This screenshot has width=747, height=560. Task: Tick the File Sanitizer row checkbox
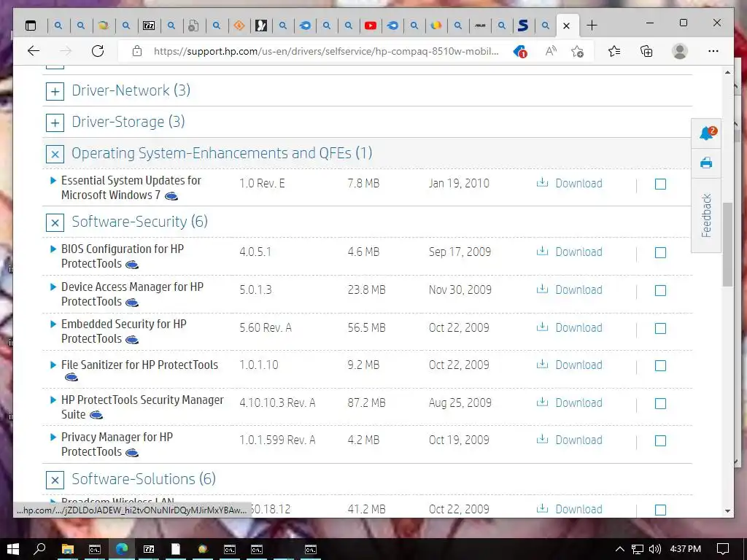(660, 366)
